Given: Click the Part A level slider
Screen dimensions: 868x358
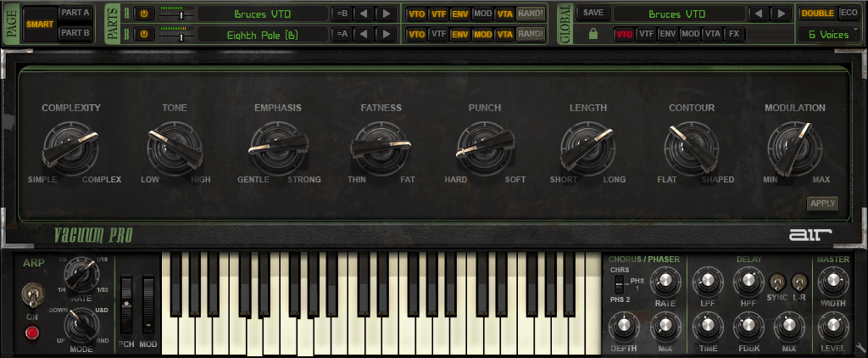Looking at the screenshot, I should pos(175,14).
